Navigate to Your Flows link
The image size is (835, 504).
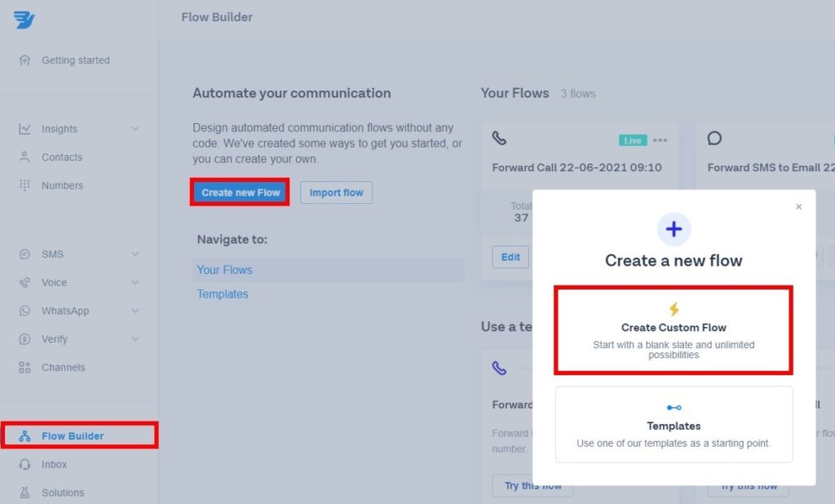(224, 270)
